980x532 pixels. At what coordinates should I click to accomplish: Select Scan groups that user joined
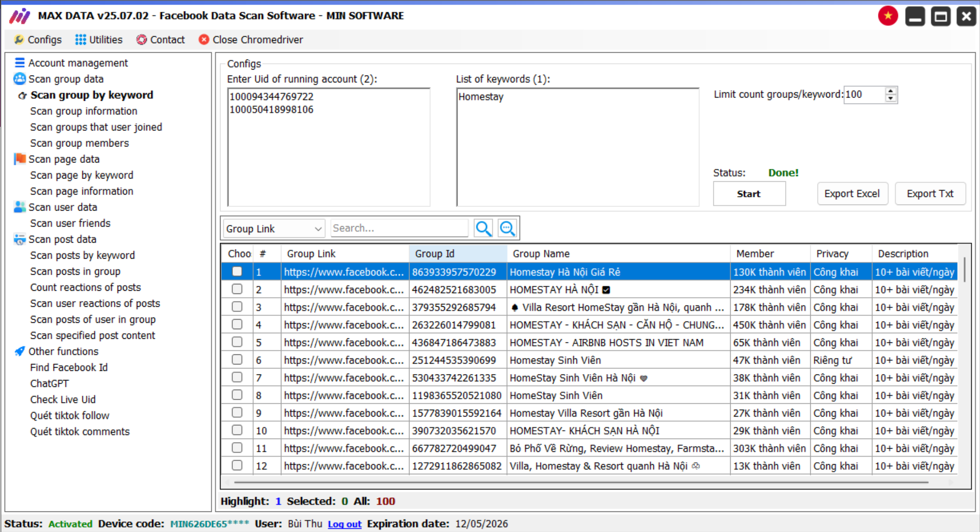[96, 127]
